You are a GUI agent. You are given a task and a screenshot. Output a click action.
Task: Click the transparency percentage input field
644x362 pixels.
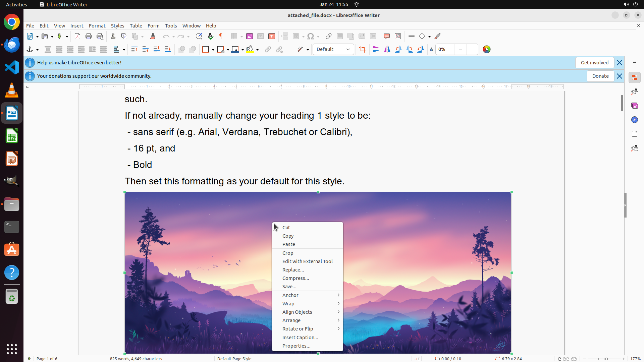(445, 49)
